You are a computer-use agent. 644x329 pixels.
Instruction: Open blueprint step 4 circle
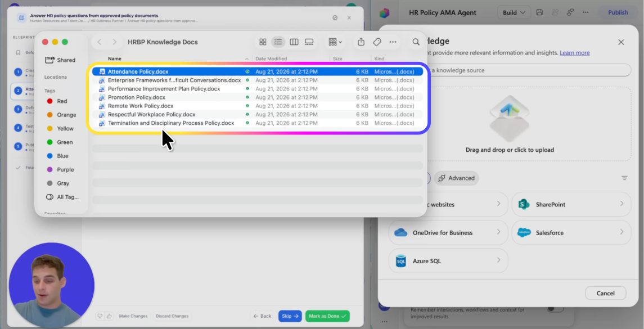pos(17,128)
